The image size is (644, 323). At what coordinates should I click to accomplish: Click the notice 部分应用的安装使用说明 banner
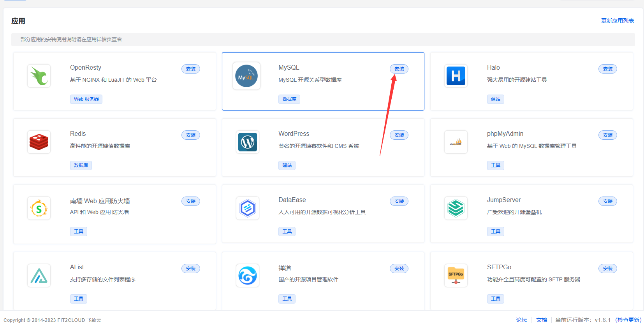click(x=323, y=39)
